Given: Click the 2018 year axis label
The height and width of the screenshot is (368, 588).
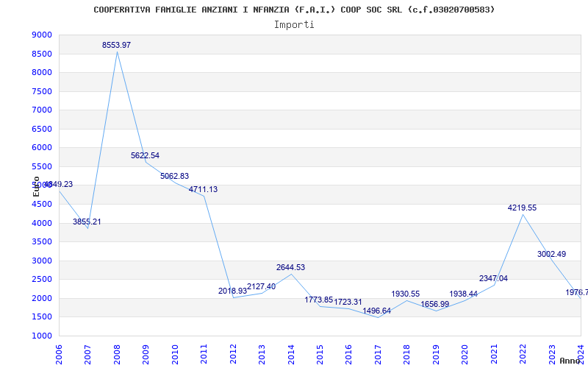Looking at the screenshot, I should pos(407,355).
